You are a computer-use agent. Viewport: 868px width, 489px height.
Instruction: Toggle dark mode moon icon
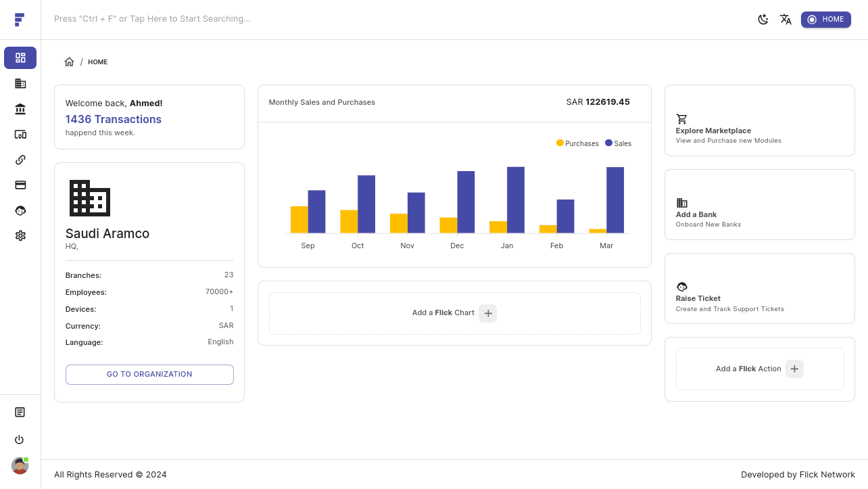[763, 20]
